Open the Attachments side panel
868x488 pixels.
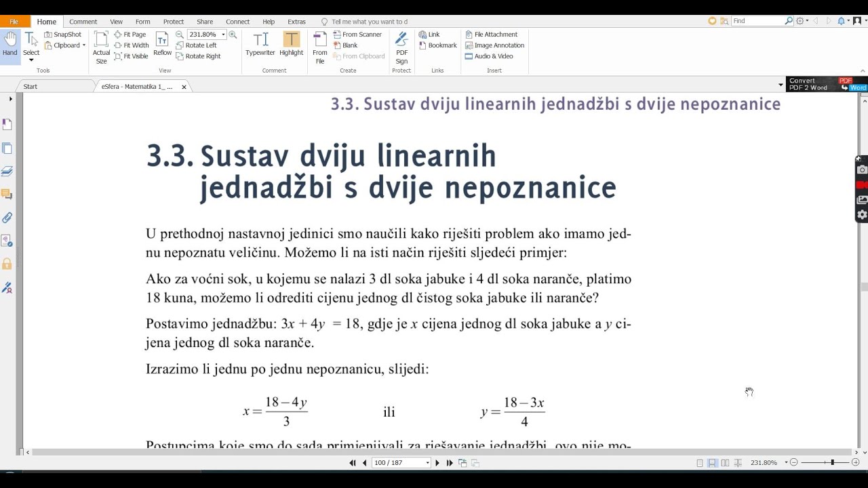point(7,218)
